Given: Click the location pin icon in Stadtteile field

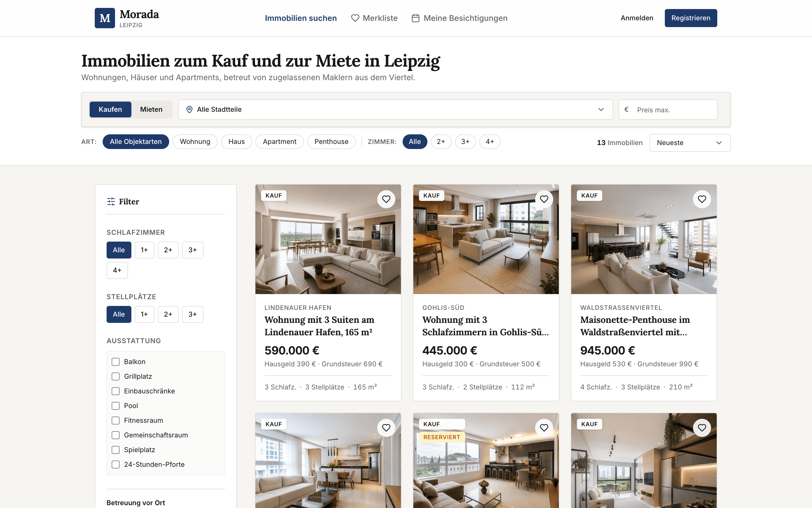Looking at the screenshot, I should tap(189, 110).
